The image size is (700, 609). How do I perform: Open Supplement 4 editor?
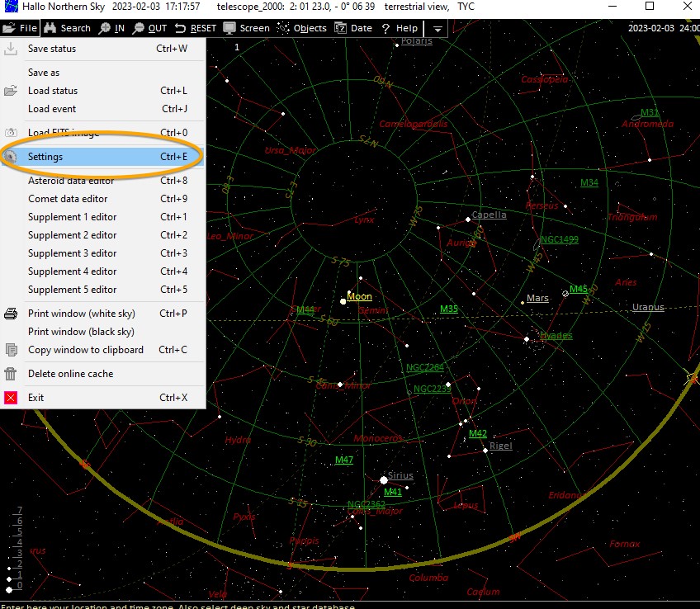[102, 271]
